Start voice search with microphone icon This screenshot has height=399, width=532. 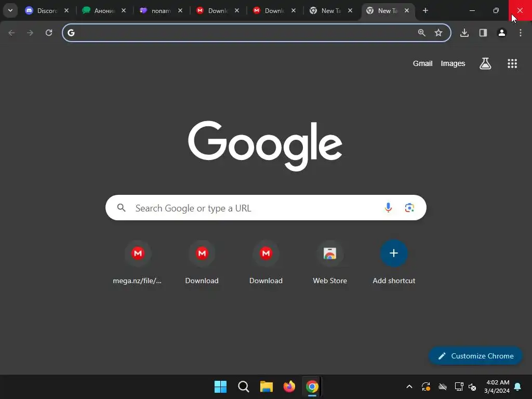(389, 208)
